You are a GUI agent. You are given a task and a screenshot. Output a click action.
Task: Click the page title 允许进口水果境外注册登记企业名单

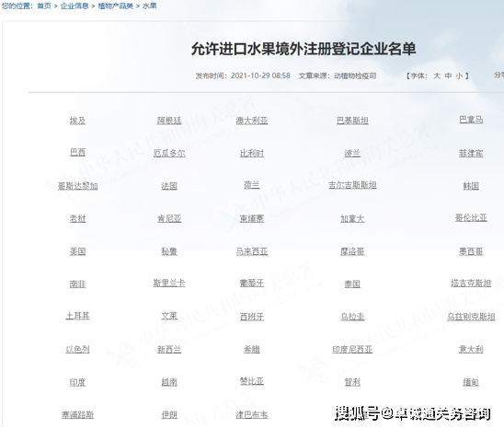[x=304, y=49]
